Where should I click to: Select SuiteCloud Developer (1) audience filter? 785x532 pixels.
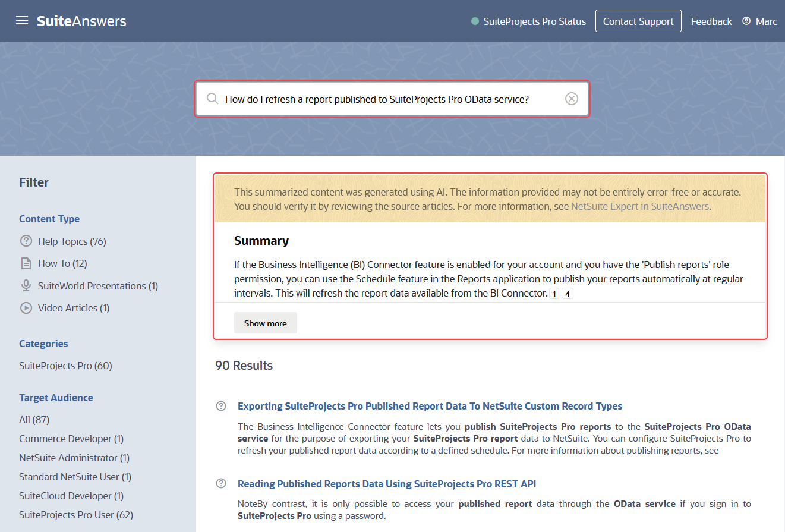71,496
